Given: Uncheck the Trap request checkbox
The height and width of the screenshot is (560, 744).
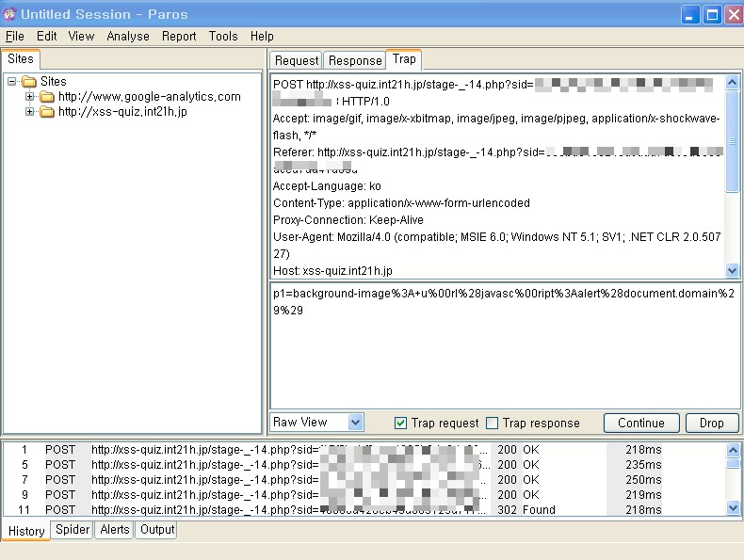Looking at the screenshot, I should pyautogui.click(x=400, y=424).
